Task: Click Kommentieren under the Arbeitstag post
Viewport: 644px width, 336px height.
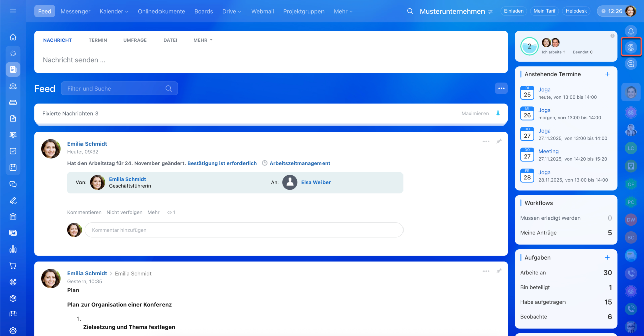Action: coord(85,212)
